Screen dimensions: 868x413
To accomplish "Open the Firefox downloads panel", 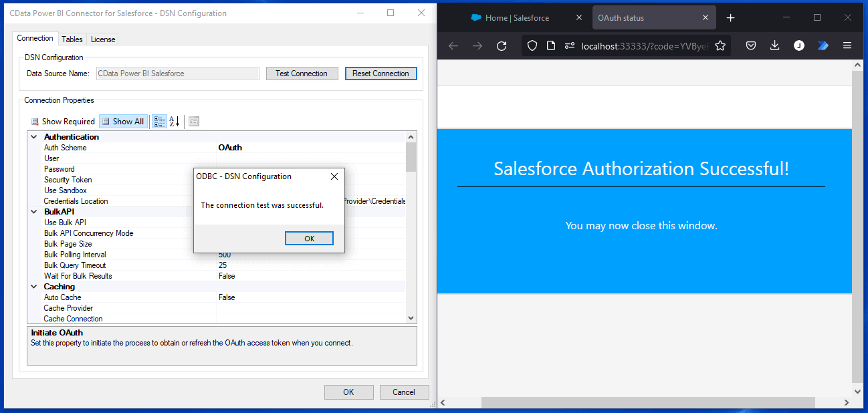I will 774,45.
